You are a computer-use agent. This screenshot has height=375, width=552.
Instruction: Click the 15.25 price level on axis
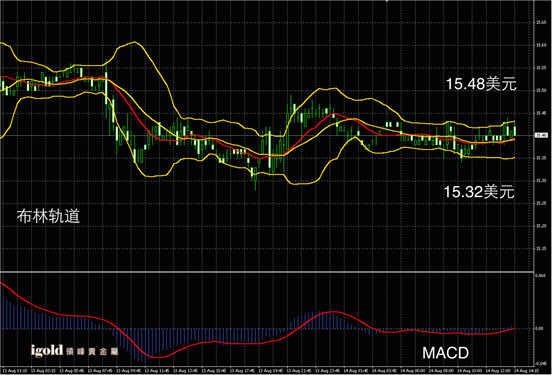pyautogui.click(x=541, y=203)
